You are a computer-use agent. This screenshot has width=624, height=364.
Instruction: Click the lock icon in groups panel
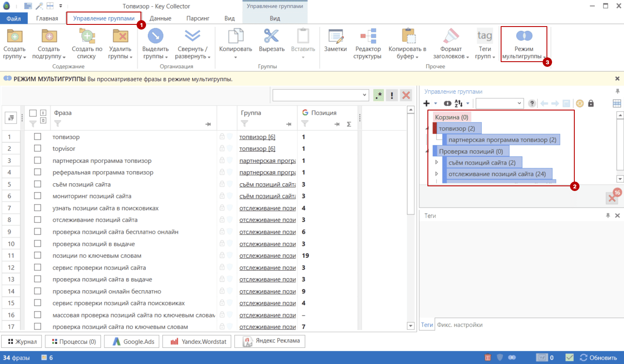pyautogui.click(x=591, y=103)
